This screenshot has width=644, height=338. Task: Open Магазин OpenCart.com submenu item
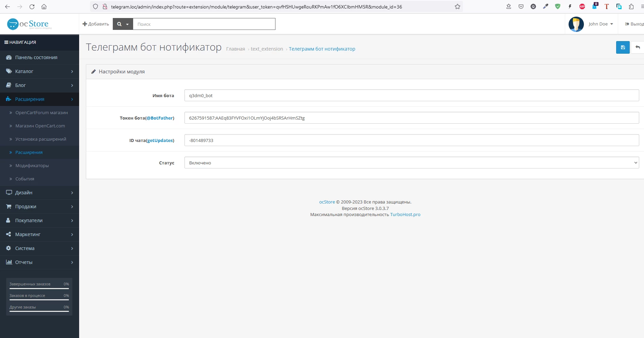[x=39, y=126]
